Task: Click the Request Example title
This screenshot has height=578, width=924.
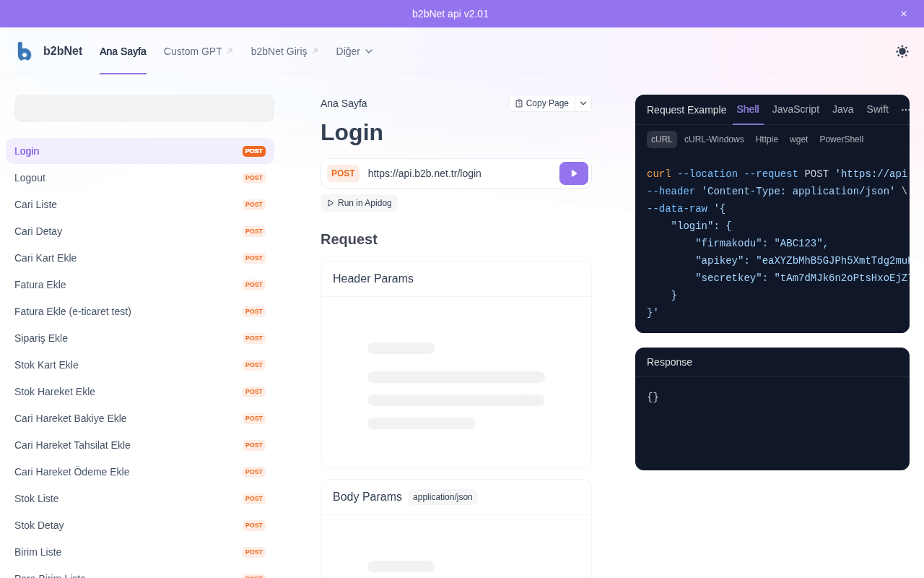Action: click(x=687, y=110)
